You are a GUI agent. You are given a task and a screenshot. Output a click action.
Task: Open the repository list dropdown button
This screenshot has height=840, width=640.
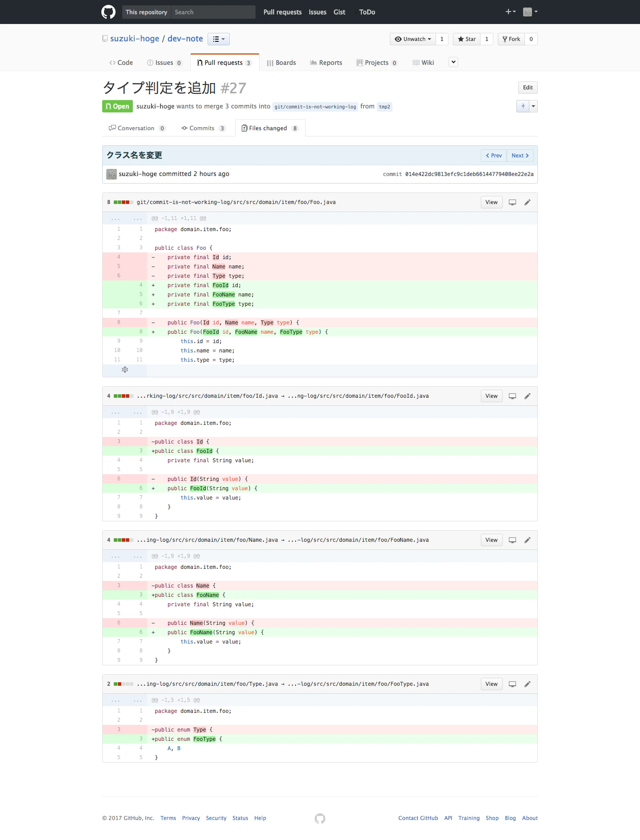pyautogui.click(x=219, y=39)
